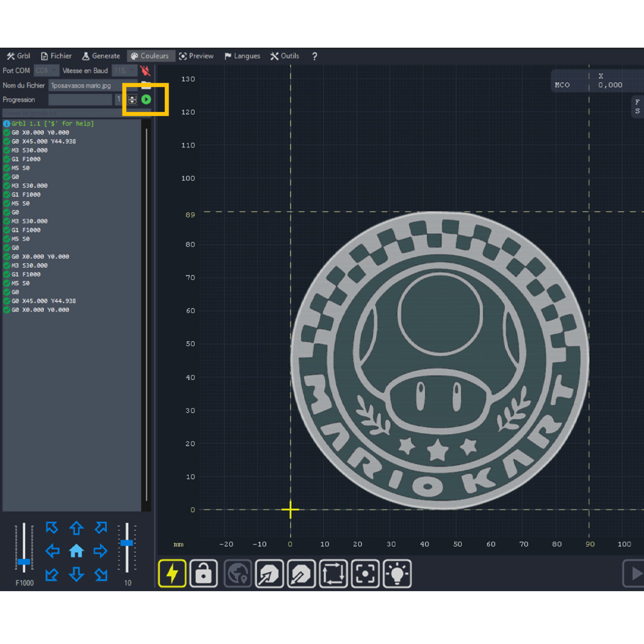Jog up-right with the diagonal arrow
The image size is (644, 644).
pyautogui.click(x=100, y=527)
